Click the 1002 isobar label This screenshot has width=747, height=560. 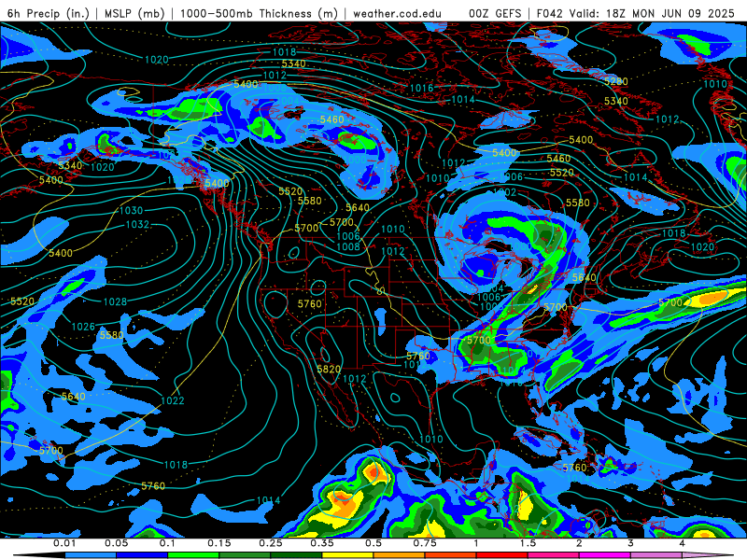point(505,192)
